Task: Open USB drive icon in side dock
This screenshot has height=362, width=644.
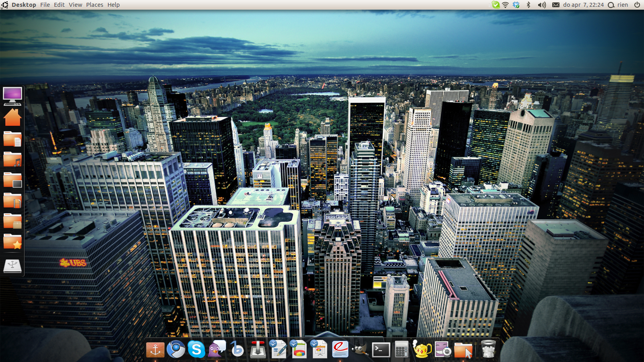Action: (x=12, y=266)
